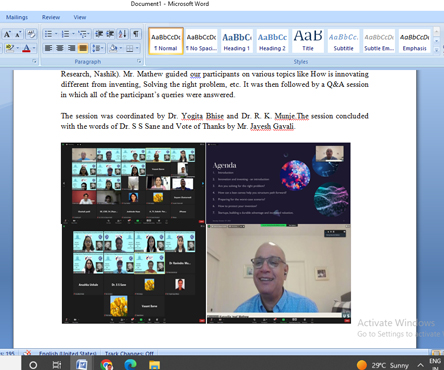
Task: Clear all text formatting
Action: tap(31, 34)
